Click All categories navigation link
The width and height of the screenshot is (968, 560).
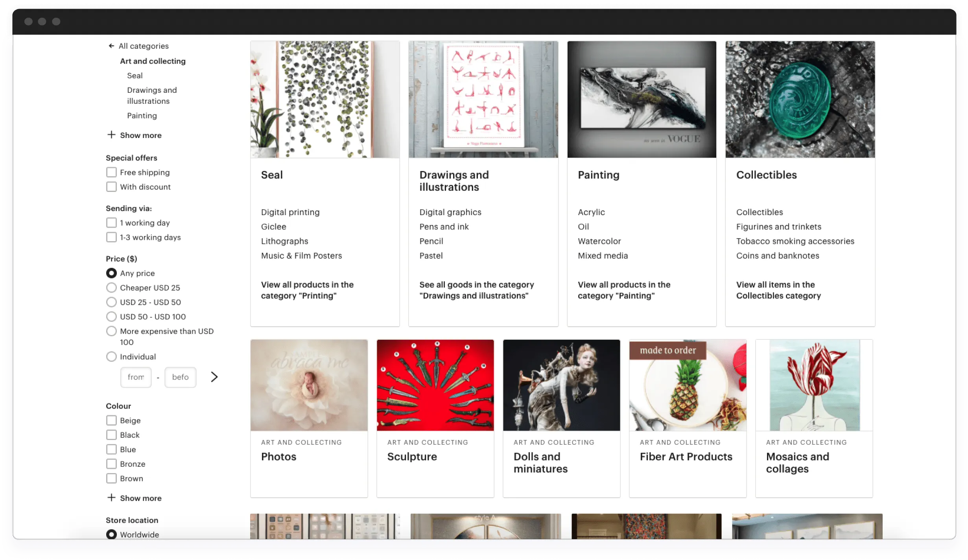[x=144, y=45]
